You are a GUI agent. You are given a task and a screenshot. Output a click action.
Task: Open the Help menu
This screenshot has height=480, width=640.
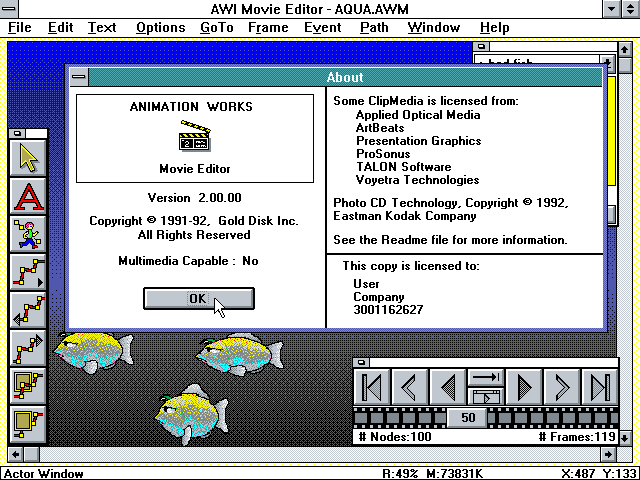494,27
